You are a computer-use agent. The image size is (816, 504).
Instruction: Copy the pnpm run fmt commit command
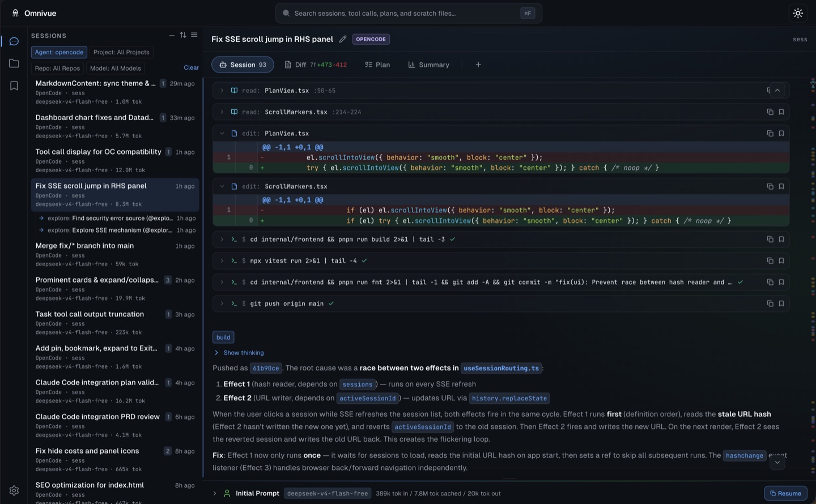770,282
